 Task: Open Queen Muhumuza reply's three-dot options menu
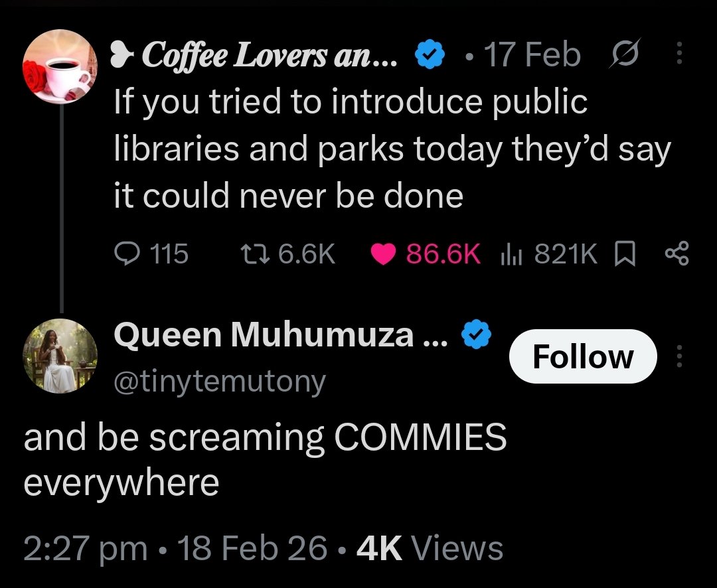click(679, 356)
